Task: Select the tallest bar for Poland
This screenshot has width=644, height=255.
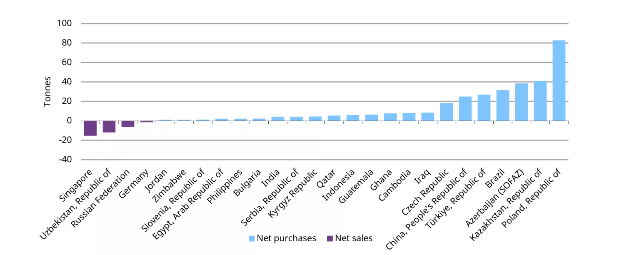Action: pos(559,80)
